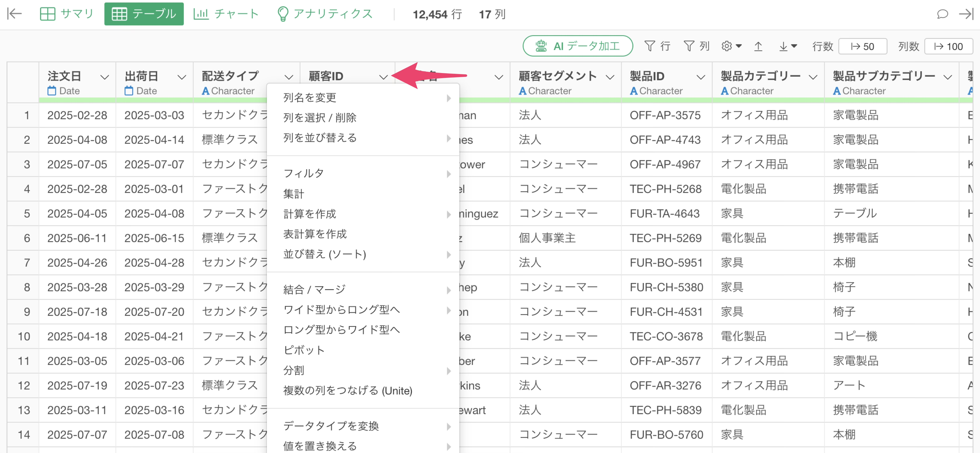Open the comment speech bubble icon
Viewport: 980px width, 453px height.
click(x=942, y=14)
